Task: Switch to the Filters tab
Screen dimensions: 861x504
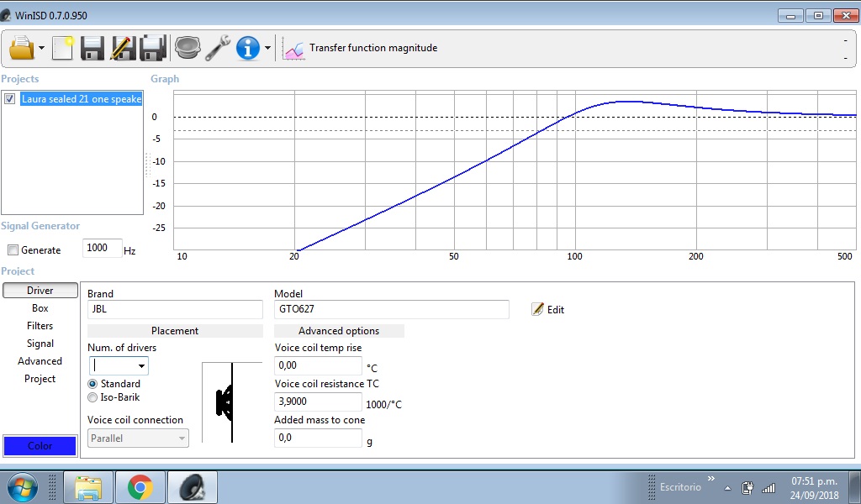Action: coord(40,326)
